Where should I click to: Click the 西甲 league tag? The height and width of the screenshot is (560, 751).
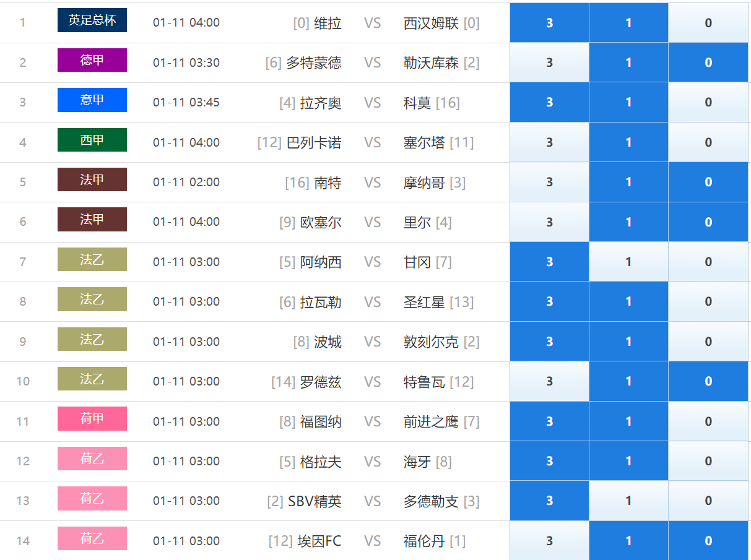click(x=92, y=140)
